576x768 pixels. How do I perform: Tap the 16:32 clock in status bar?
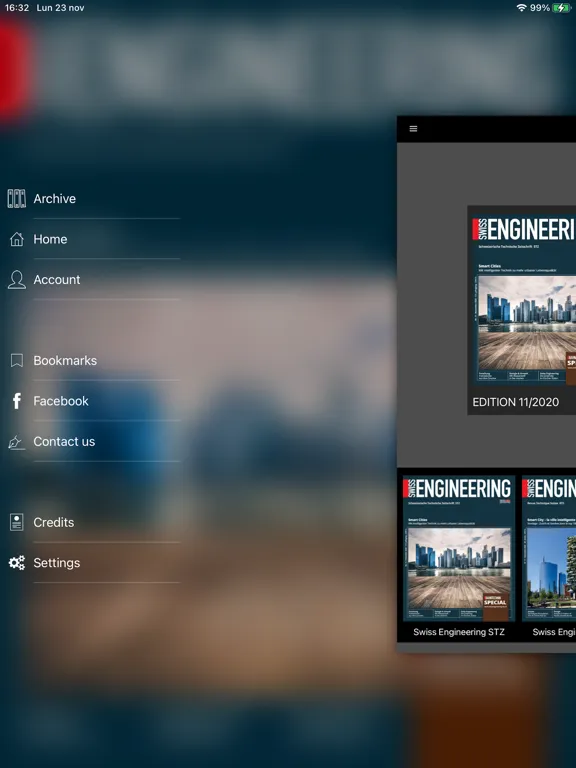(x=17, y=8)
